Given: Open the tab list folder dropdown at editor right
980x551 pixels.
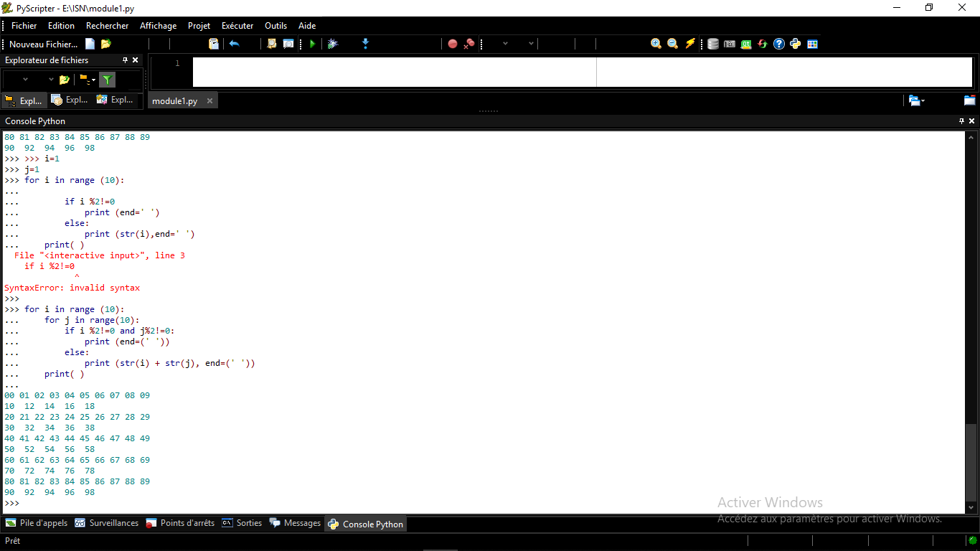Looking at the screenshot, I should coord(916,101).
